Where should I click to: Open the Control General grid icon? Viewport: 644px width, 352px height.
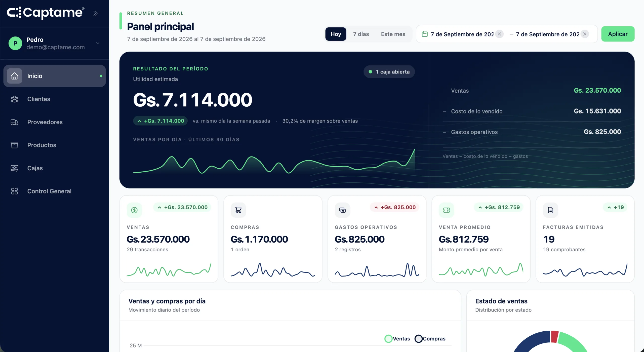(14, 191)
